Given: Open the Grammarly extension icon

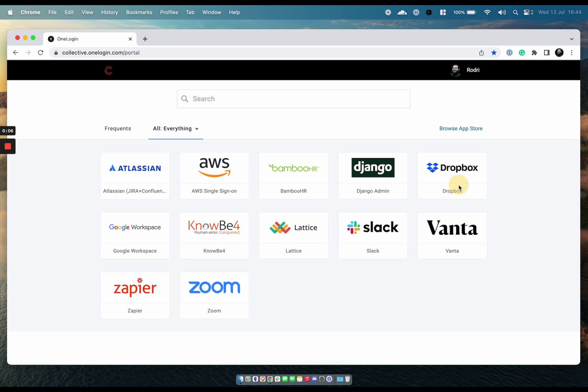Looking at the screenshot, I should click(522, 53).
